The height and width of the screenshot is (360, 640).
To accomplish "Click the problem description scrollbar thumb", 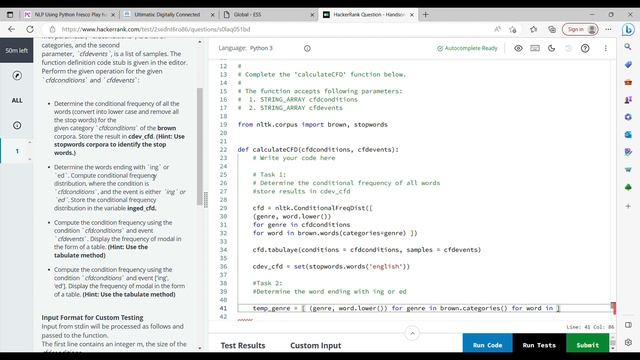I will tap(200, 146).
